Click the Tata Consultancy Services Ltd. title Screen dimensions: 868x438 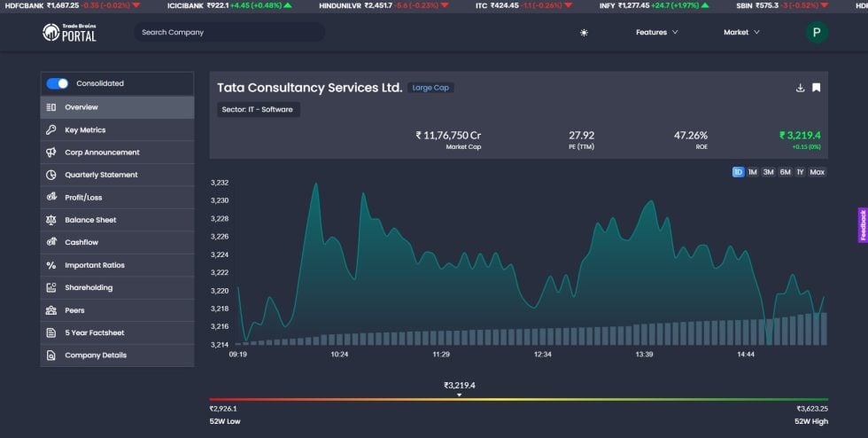[x=309, y=88]
